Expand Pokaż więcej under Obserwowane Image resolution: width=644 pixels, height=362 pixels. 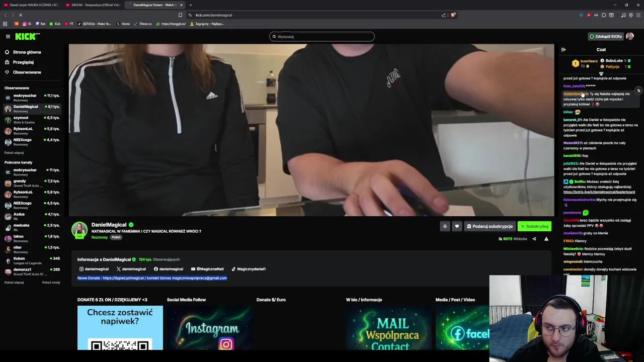(14, 153)
